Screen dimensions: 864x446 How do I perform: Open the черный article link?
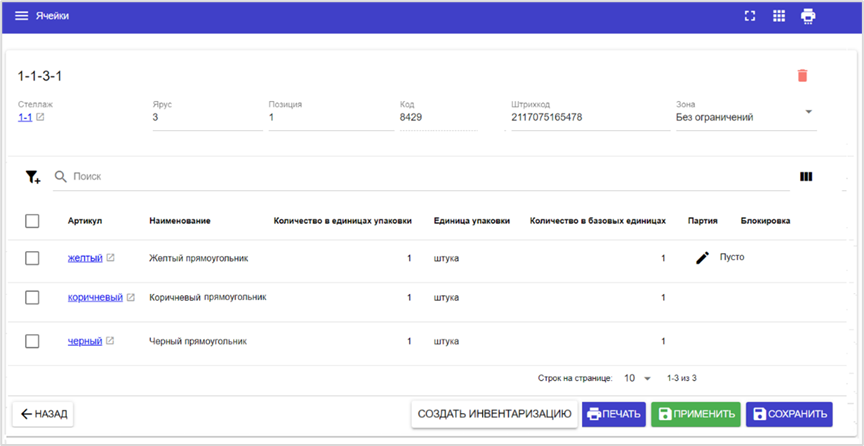click(x=84, y=341)
